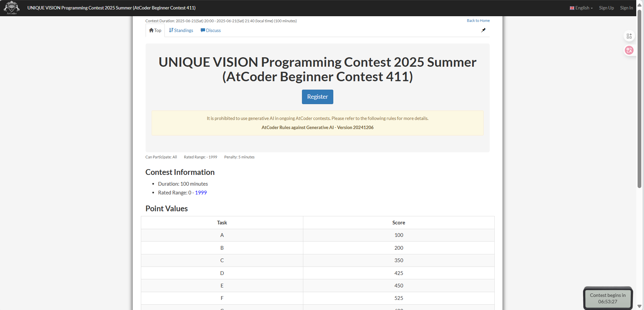
Task: Follow the Back to Home link
Action: coord(478,21)
